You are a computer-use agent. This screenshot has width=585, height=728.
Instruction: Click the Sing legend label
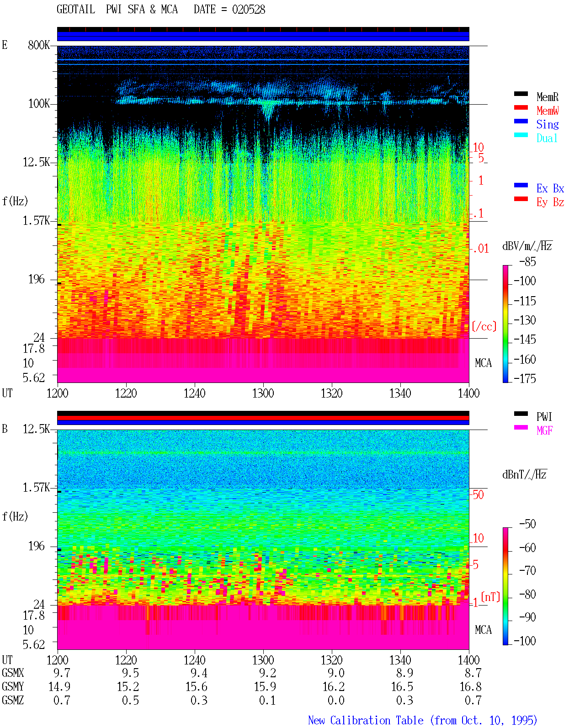(x=548, y=124)
